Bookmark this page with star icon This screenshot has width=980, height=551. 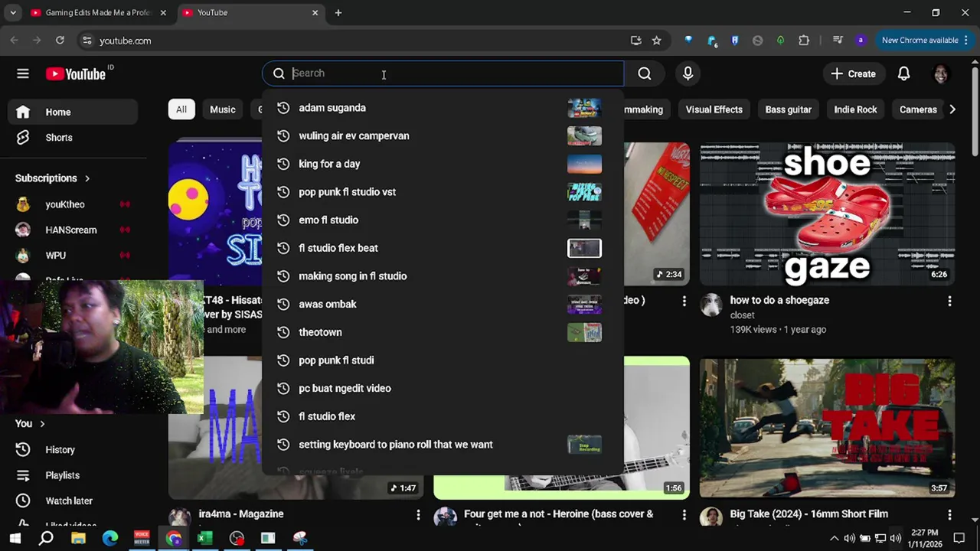(x=656, y=41)
